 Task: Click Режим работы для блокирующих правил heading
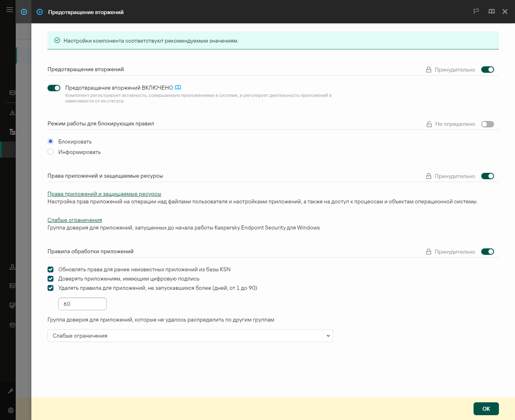tap(101, 123)
